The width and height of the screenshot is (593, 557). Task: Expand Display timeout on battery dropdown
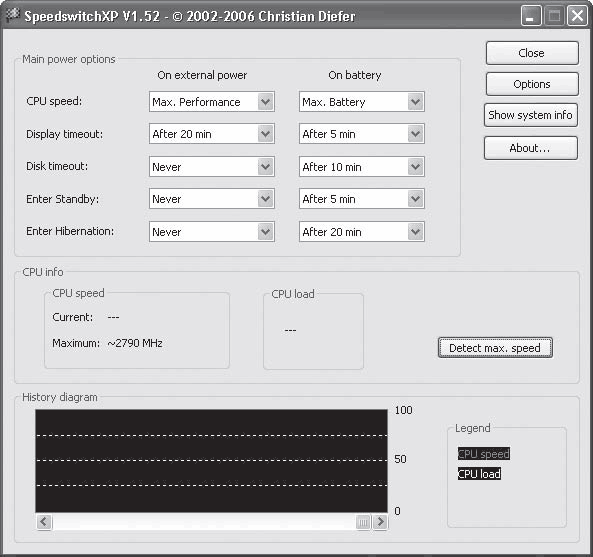pos(362,133)
